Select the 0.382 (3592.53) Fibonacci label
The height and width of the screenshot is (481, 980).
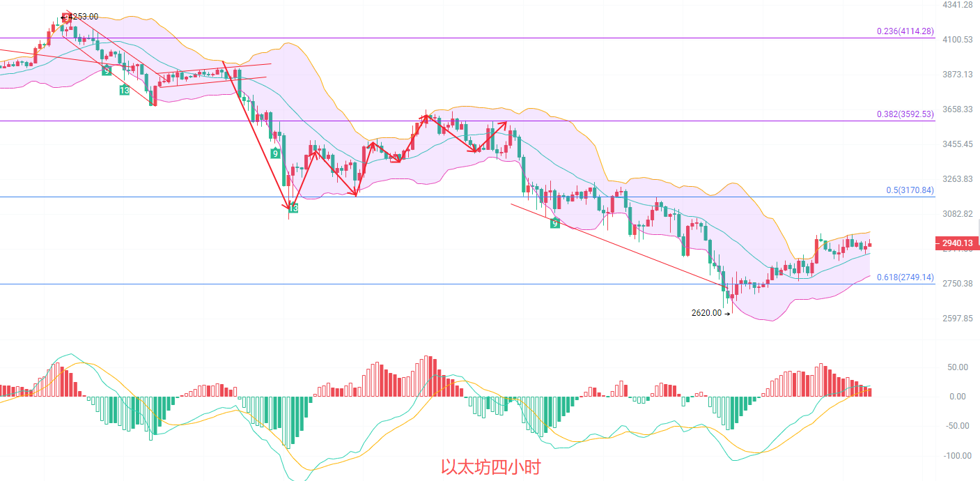coord(905,114)
